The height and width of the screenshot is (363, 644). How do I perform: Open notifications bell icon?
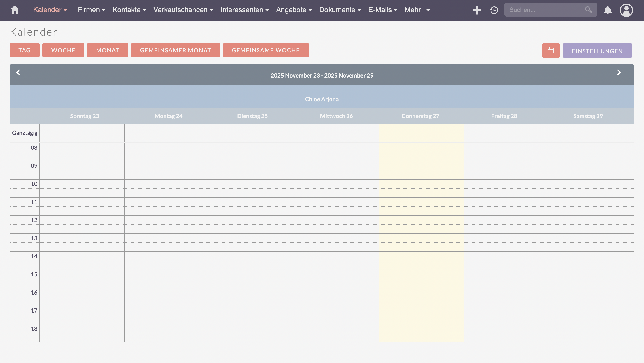click(x=608, y=10)
